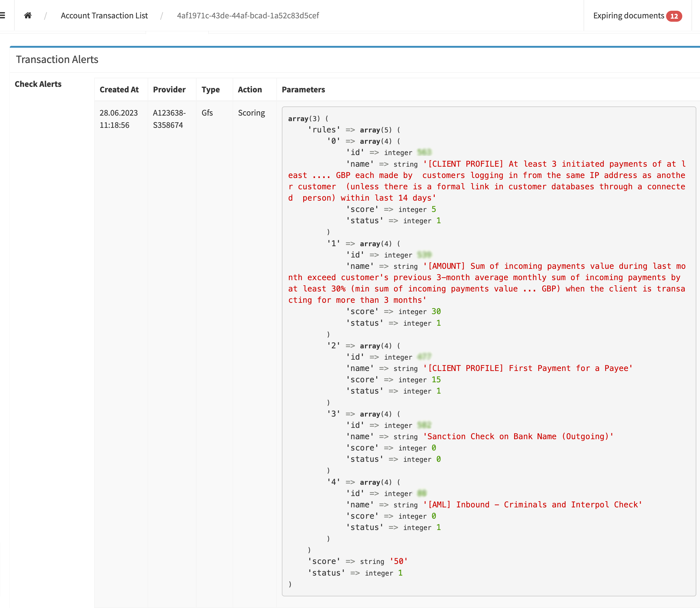This screenshot has height=608, width=700.
Task: Click the Transaction Alerts panel heading
Action: [57, 59]
